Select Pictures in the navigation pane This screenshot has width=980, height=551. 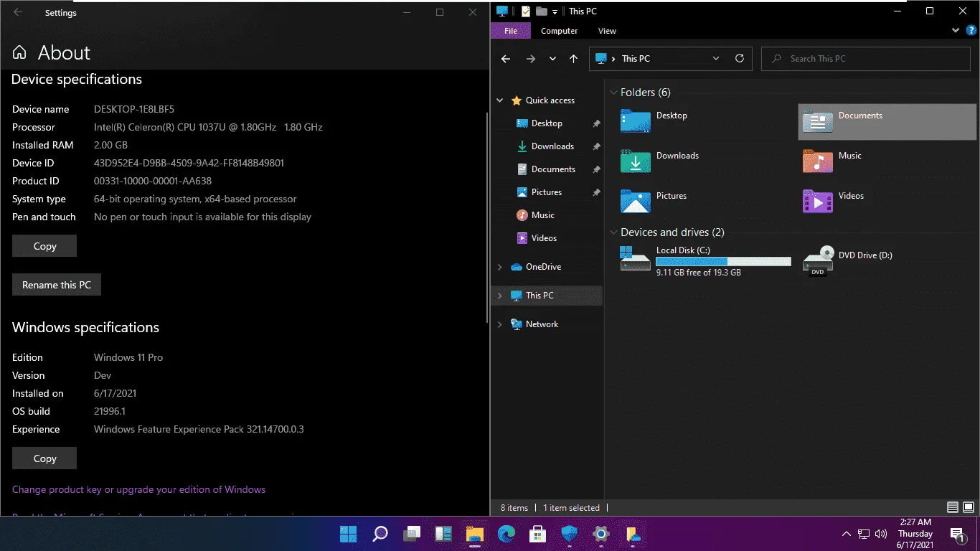[x=547, y=192]
